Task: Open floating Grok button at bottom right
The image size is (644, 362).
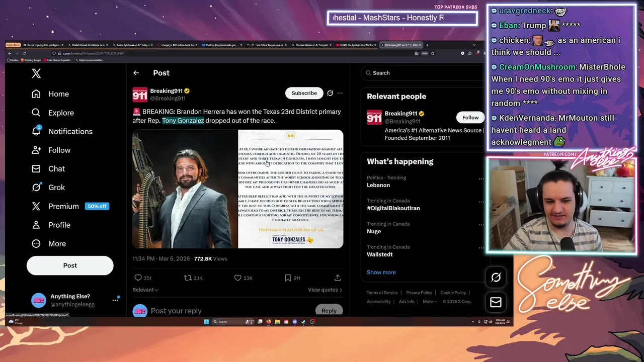Action: 496,277
